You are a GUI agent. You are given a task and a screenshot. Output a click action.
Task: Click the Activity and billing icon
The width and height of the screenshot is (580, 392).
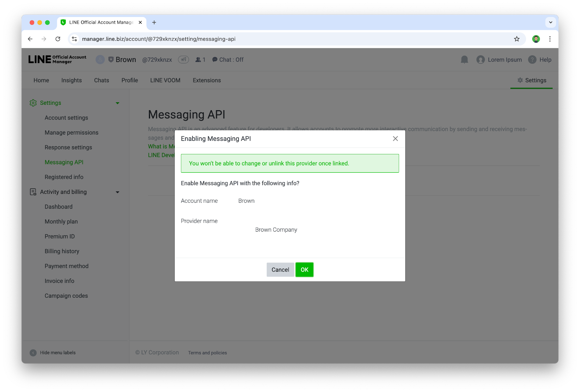(33, 192)
